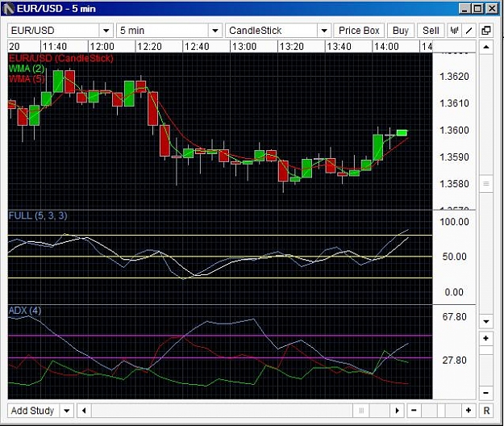Open the EUR/USD symbol dropdown arrow
504x426 pixels.
coord(106,31)
